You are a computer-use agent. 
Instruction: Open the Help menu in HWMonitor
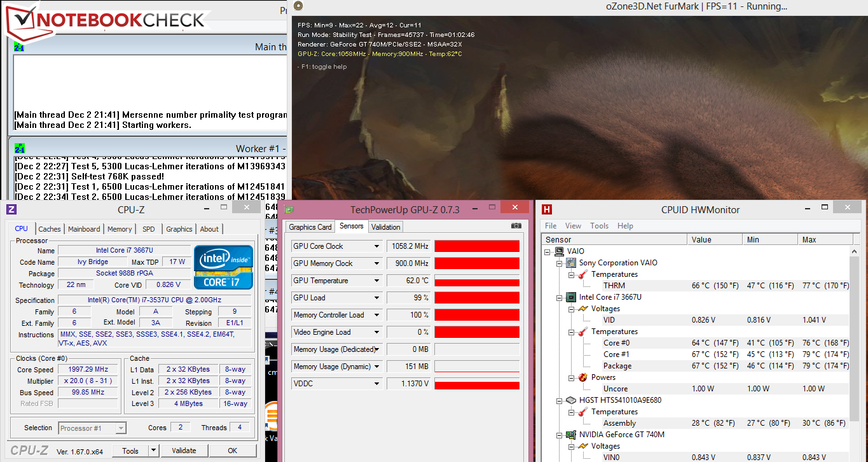(625, 226)
